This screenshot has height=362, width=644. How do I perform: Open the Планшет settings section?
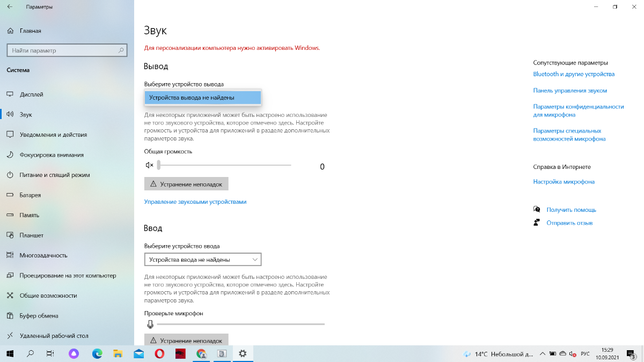pos(67,235)
